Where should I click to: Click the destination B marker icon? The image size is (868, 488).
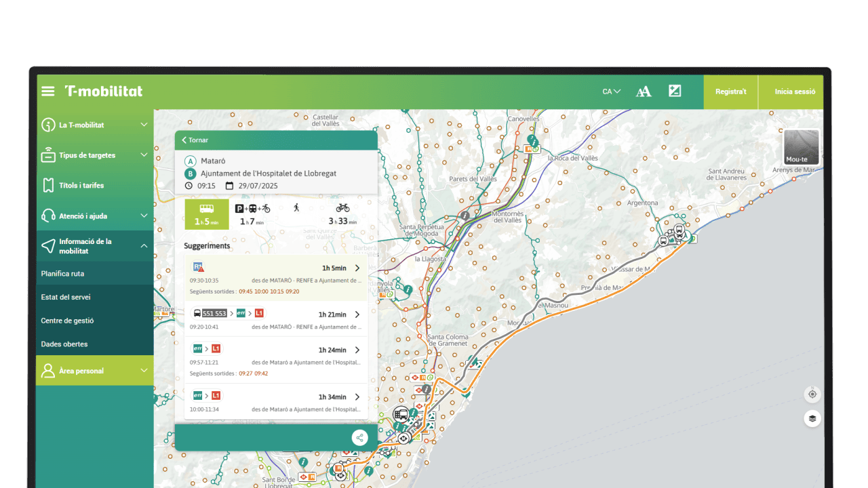click(191, 174)
